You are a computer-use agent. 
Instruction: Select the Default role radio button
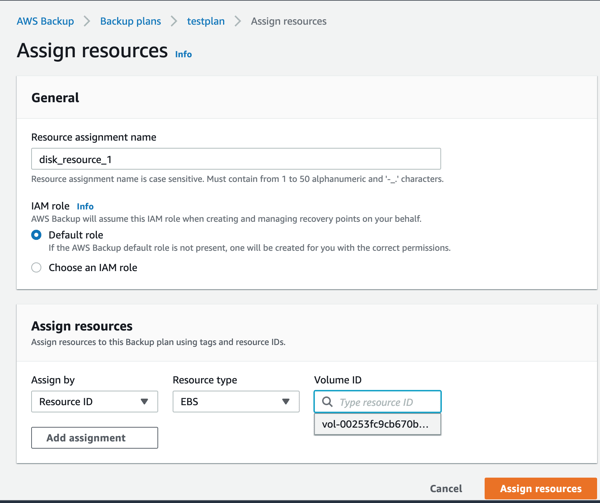[x=37, y=235]
